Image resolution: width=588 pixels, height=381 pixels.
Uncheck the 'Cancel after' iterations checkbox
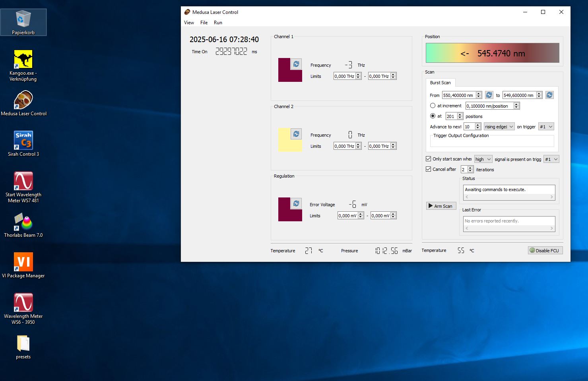click(x=428, y=169)
